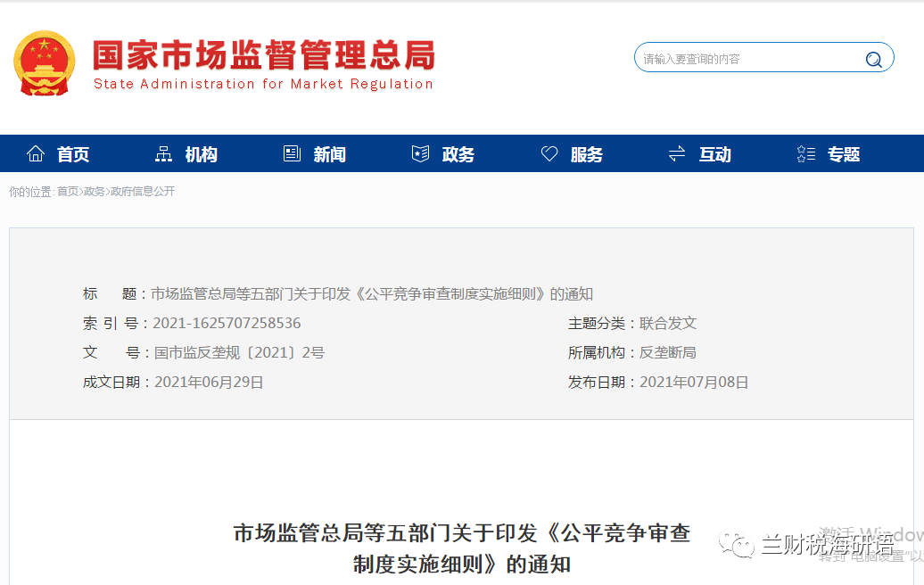924x585 pixels.
Task: Click the 国家市场监督管理总局 site title
Action: click(264, 55)
